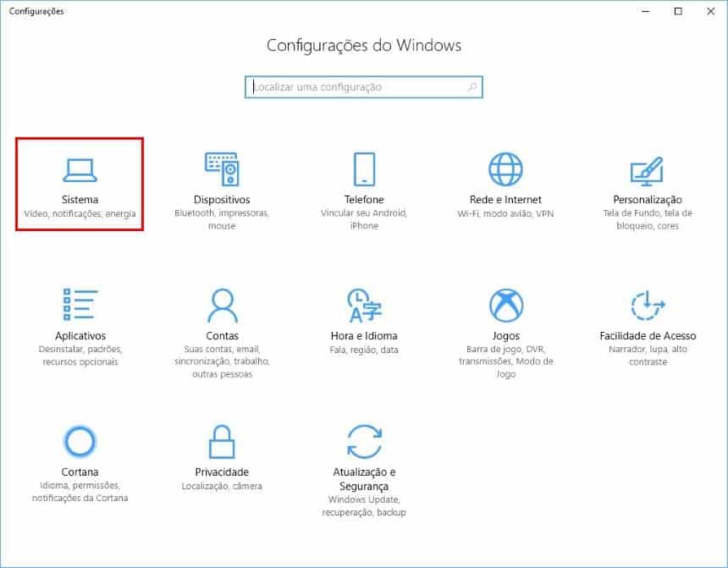Open the Rede e Internet globe icon
Screen dimensions: 728x568
[505, 169]
